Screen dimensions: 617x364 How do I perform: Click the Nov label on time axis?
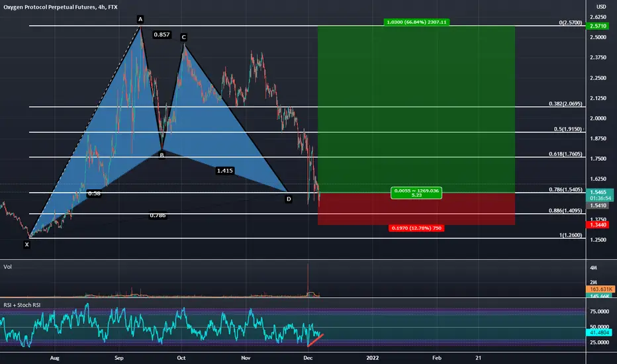(x=246, y=357)
